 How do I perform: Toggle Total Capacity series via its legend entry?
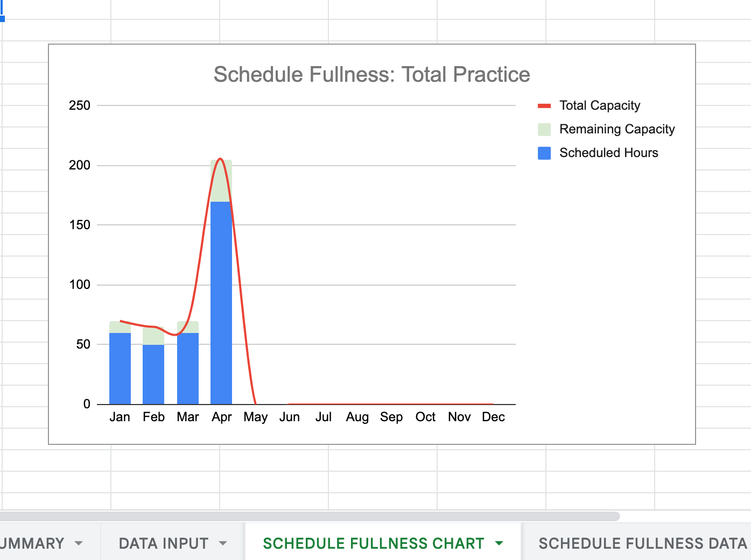[599, 105]
